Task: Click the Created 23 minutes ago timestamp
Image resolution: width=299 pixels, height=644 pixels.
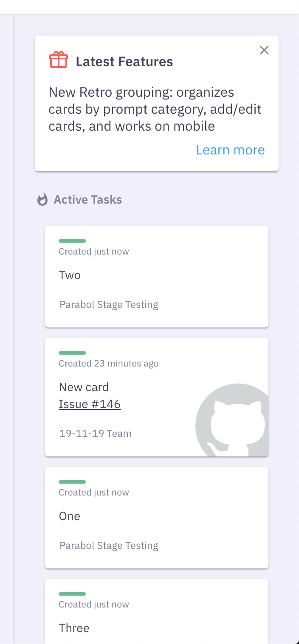Action: (x=108, y=364)
